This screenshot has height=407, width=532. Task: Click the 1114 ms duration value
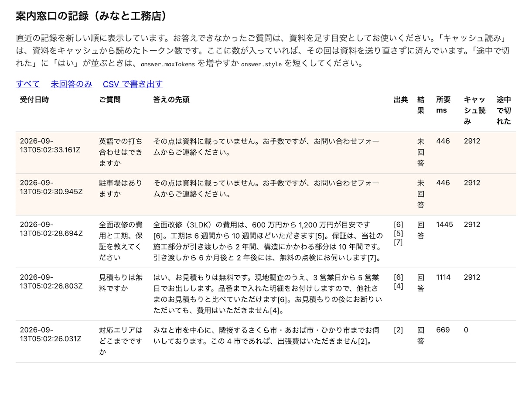coord(443,277)
